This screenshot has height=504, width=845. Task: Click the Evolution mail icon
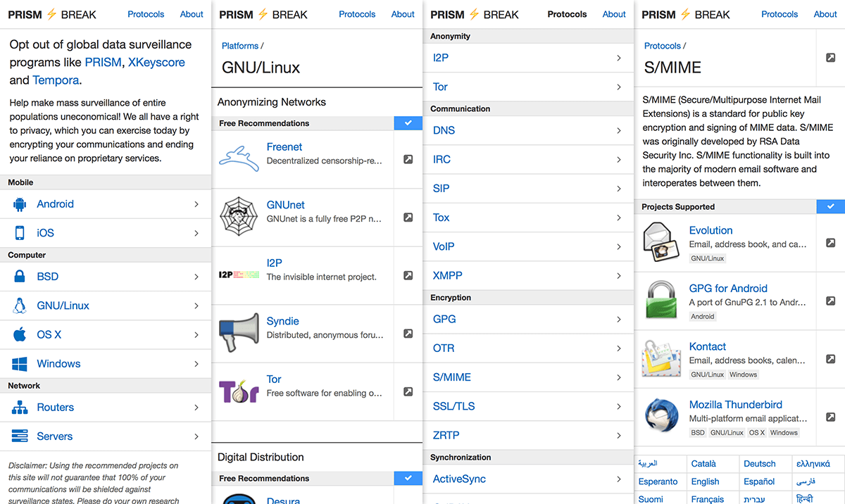point(661,243)
